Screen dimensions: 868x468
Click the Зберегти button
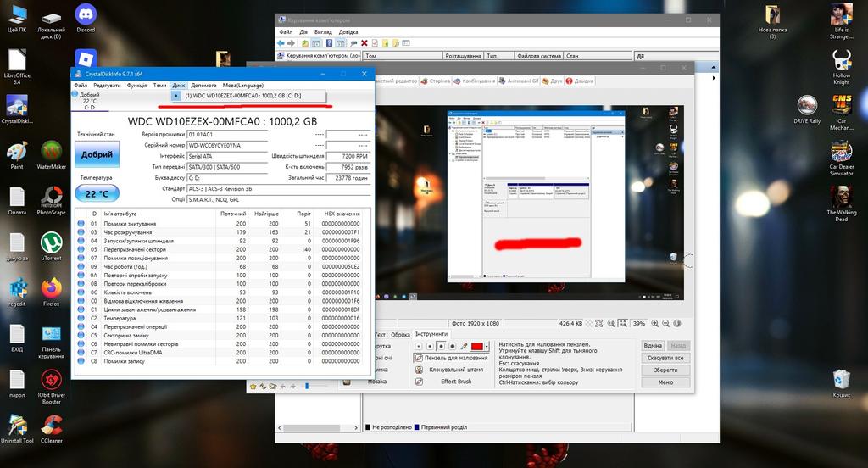click(x=665, y=370)
